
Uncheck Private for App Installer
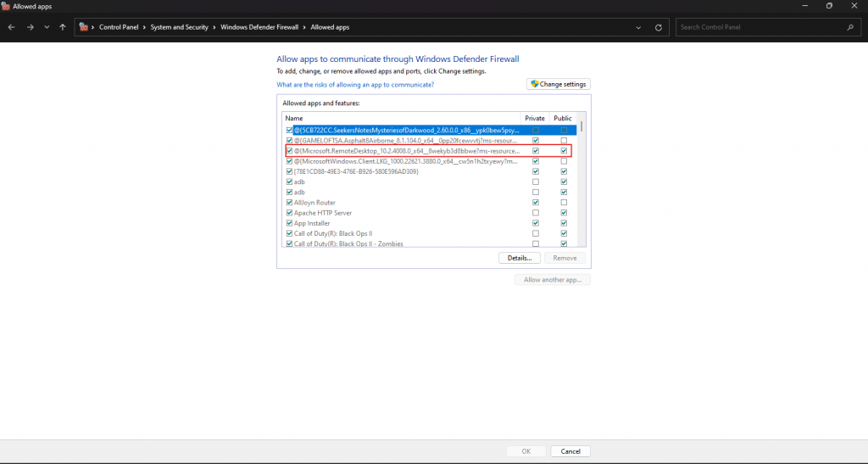tap(536, 223)
